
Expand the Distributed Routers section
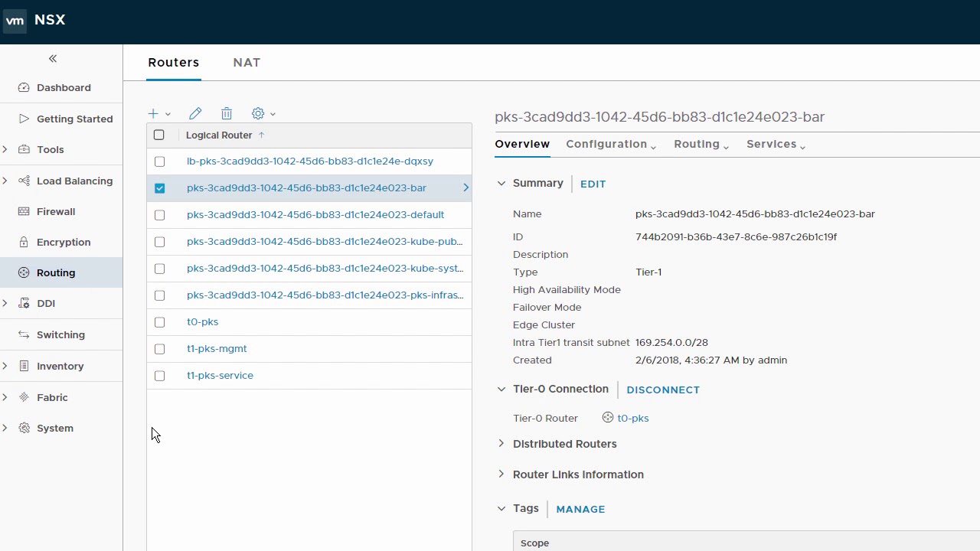[x=564, y=444]
